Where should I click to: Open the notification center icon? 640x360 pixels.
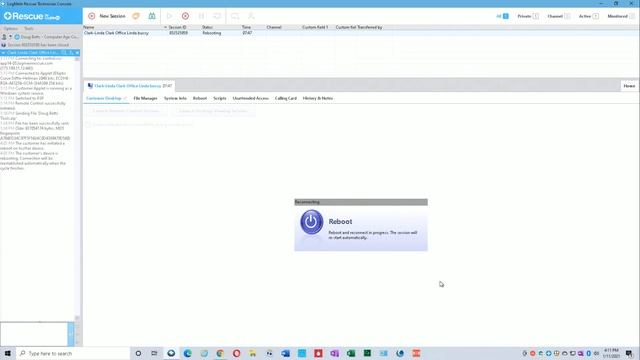pos(629,353)
